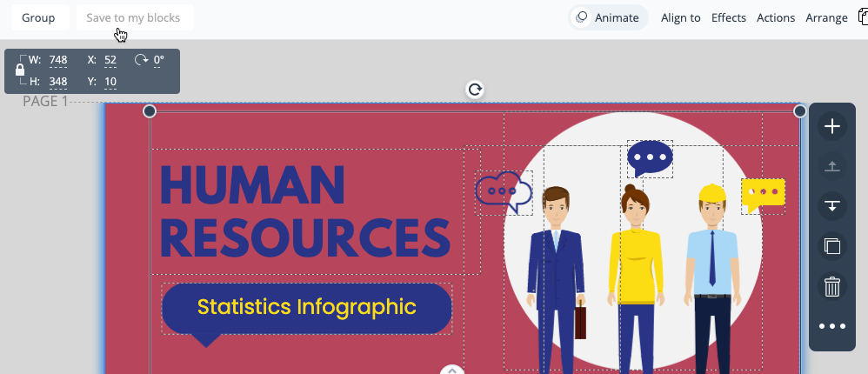Select the HUMAN RESOURCES heading text
The image size is (868, 374).
click(305, 211)
